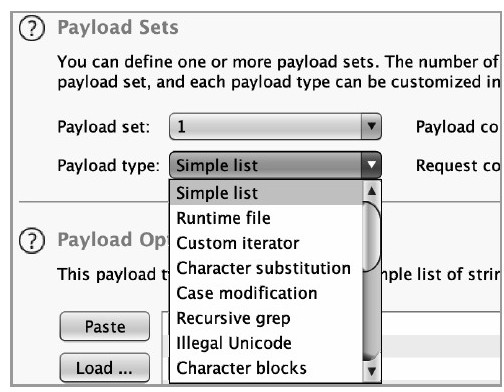The height and width of the screenshot is (392, 504).
Task: Click the Load ... button
Action: tap(105, 368)
